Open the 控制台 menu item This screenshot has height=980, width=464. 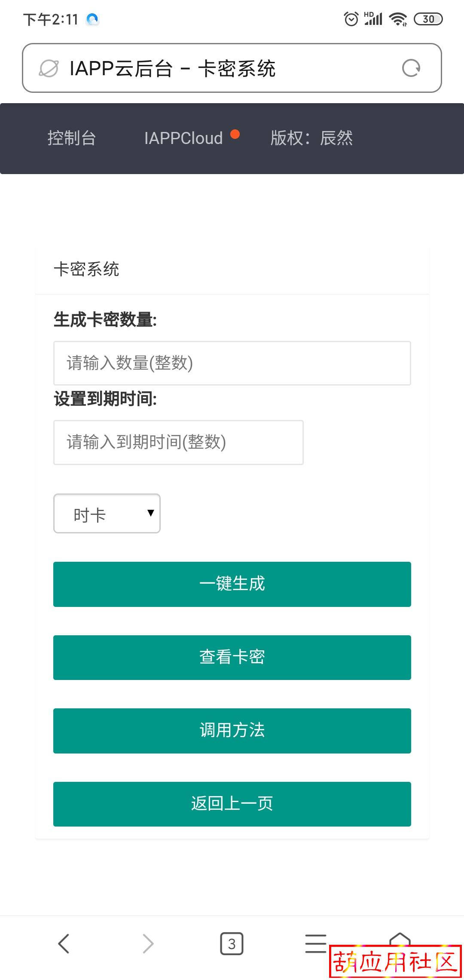coord(72,138)
